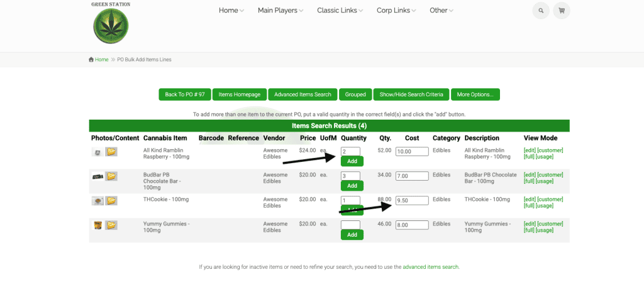Open folder icon for All Kind Ramblin Raspberry
644x284 pixels.
point(111,152)
